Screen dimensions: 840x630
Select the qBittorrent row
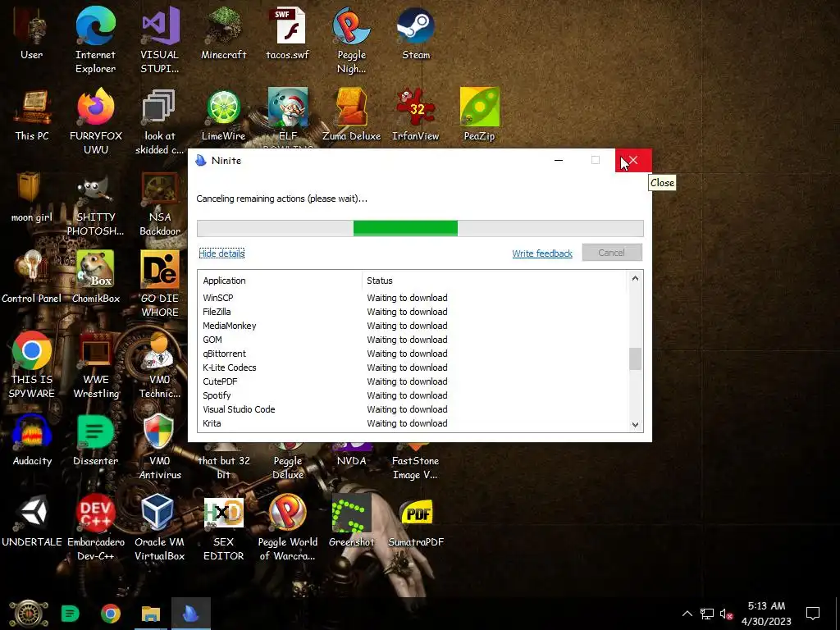(x=413, y=354)
